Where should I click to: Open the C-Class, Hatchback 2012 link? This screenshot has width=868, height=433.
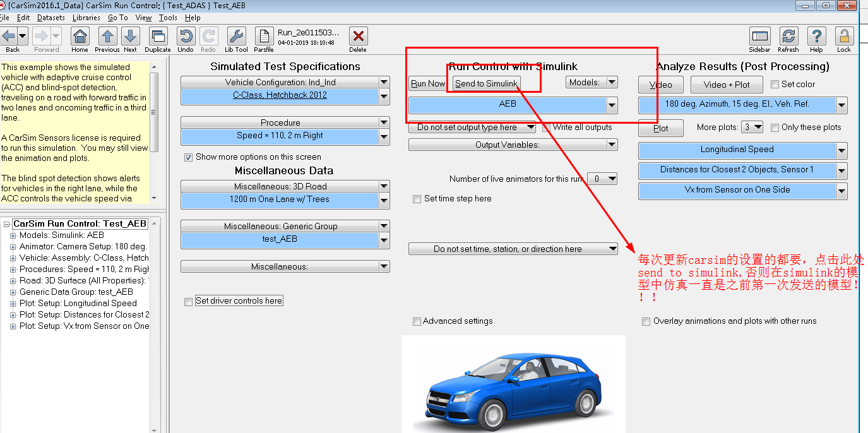click(280, 95)
